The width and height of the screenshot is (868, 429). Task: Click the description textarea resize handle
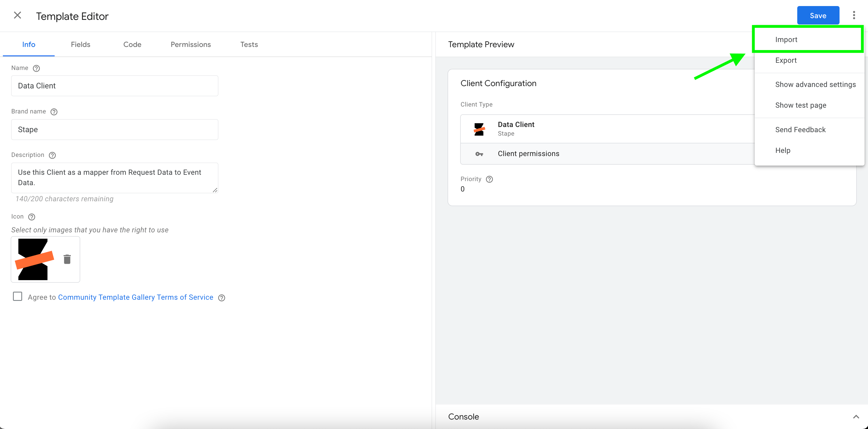coord(215,190)
